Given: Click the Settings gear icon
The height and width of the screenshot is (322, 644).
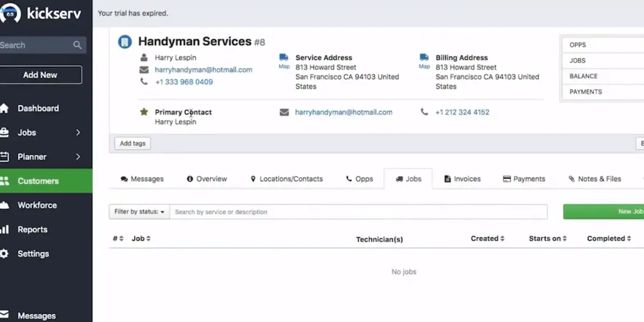Looking at the screenshot, I should click(x=4, y=254).
